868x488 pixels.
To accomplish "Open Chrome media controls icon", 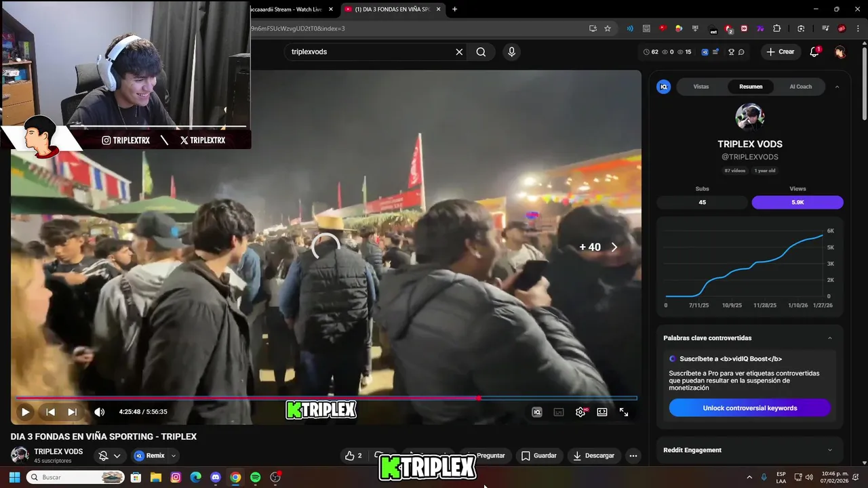I will tap(825, 28).
